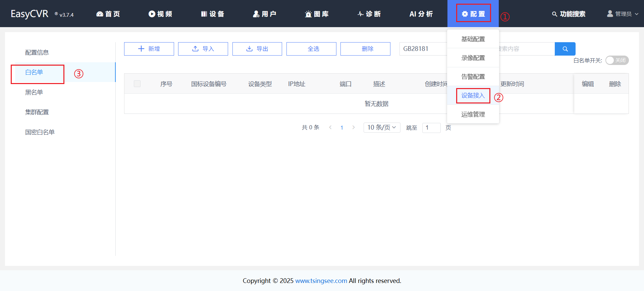Click the play icon beside 视频
The width and height of the screenshot is (644, 291).
[x=152, y=14]
